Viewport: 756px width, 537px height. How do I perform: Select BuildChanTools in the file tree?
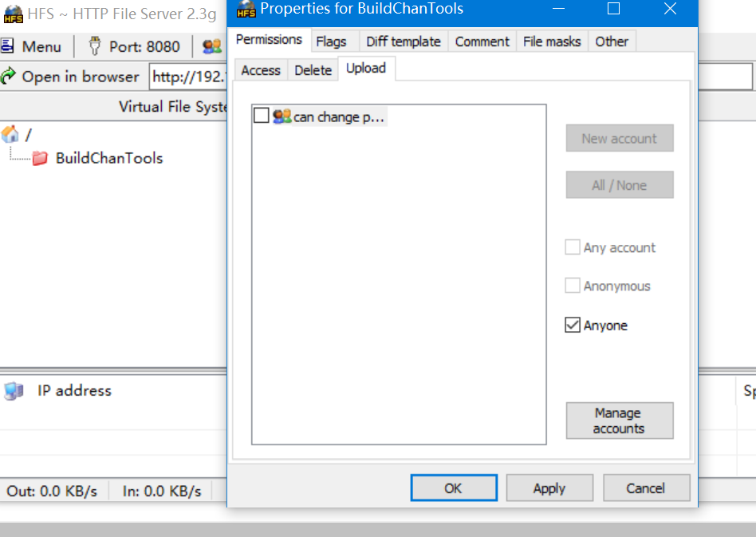pyautogui.click(x=109, y=158)
